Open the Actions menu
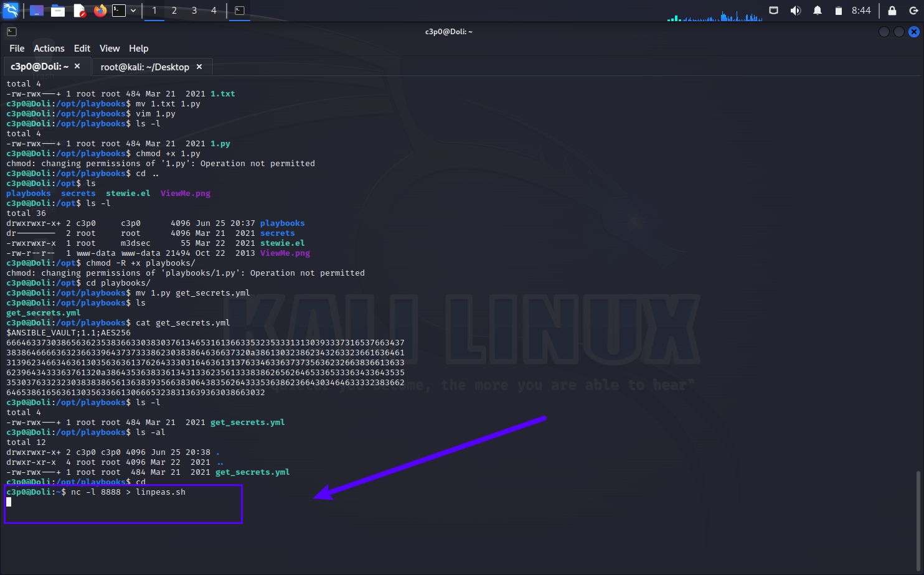The height and width of the screenshot is (575, 924). (49, 49)
